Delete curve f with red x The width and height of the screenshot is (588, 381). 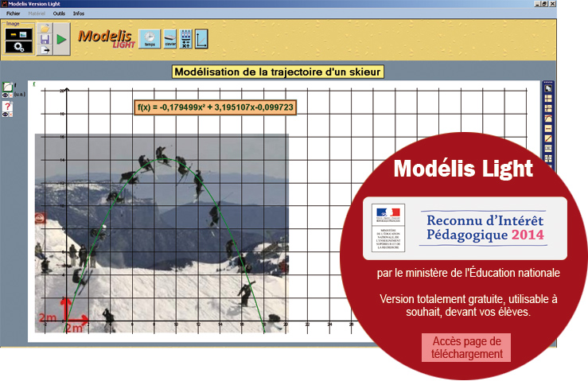click(x=11, y=95)
